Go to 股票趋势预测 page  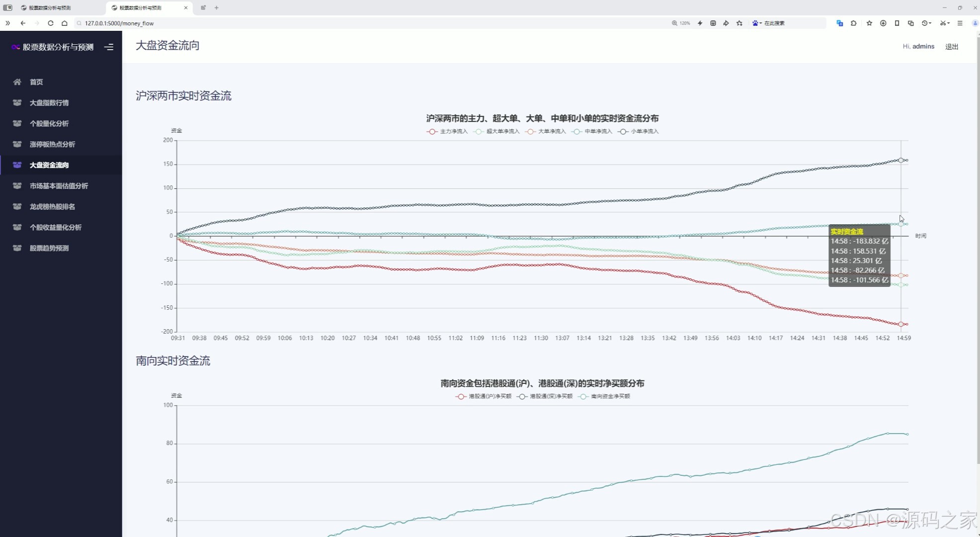49,248
